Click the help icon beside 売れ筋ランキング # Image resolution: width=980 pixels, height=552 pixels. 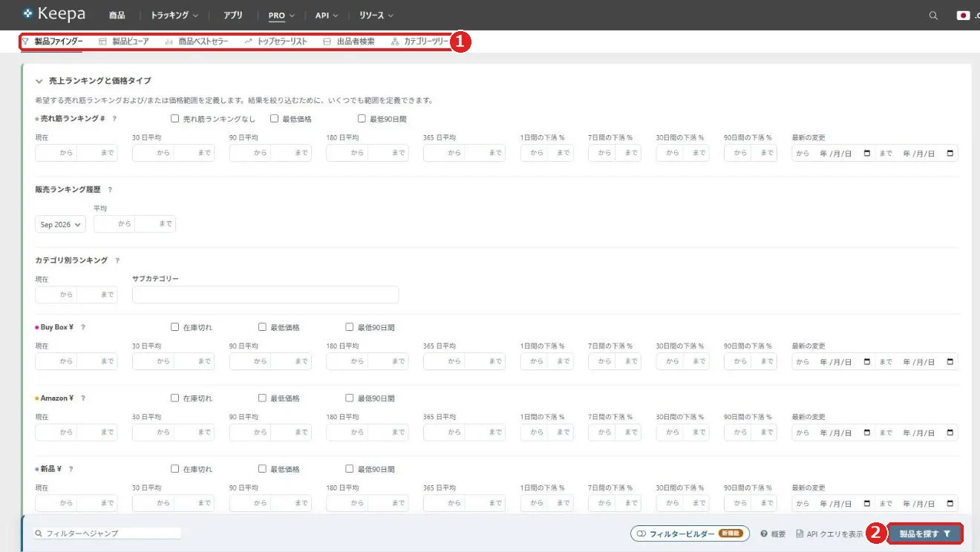click(114, 119)
